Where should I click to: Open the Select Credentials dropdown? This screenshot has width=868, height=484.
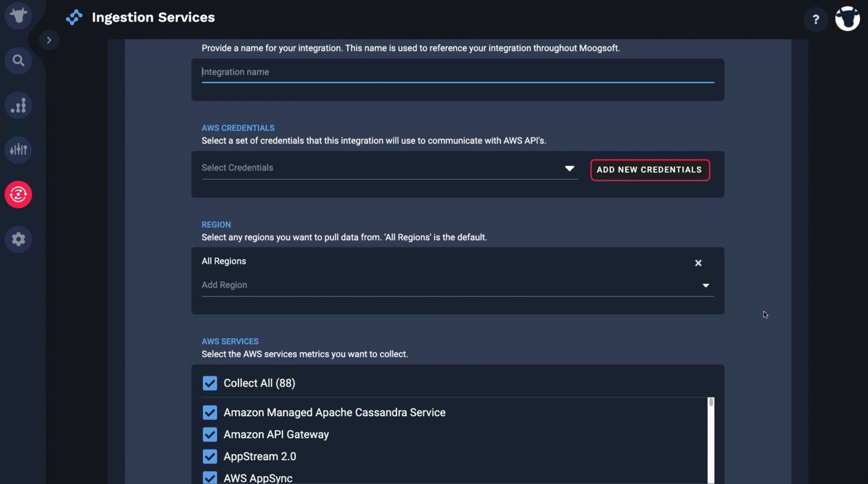[x=389, y=168]
